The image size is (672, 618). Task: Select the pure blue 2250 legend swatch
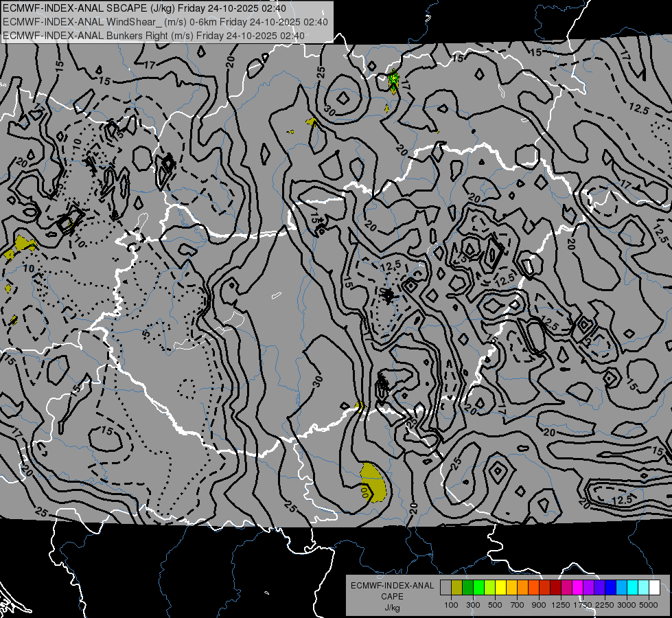point(611,588)
